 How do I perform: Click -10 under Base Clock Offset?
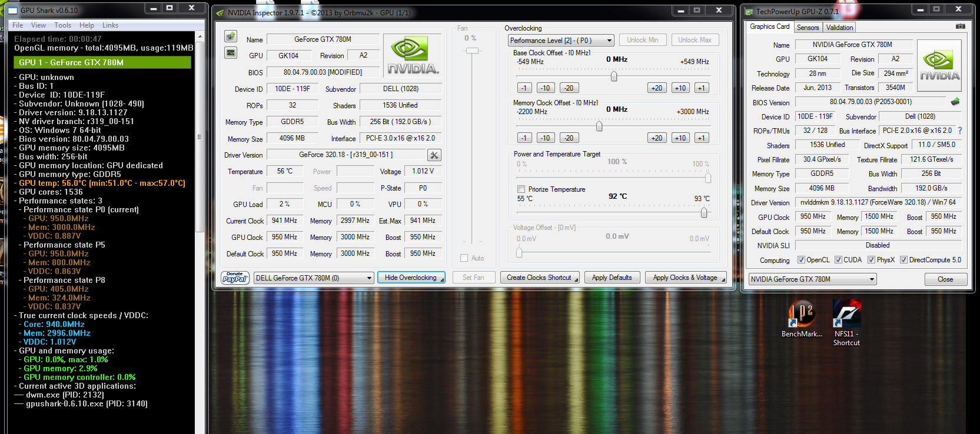tap(546, 88)
